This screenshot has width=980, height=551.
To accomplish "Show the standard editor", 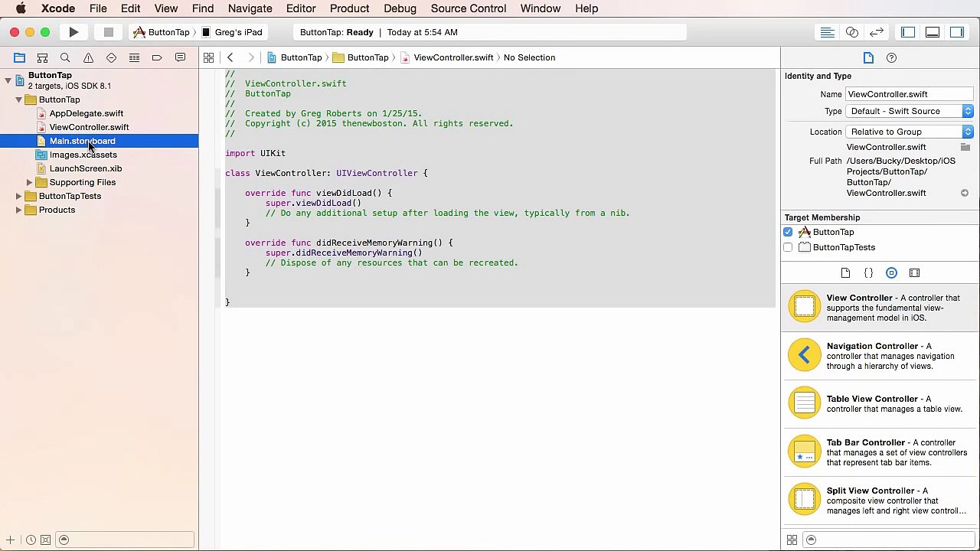I will click(827, 32).
